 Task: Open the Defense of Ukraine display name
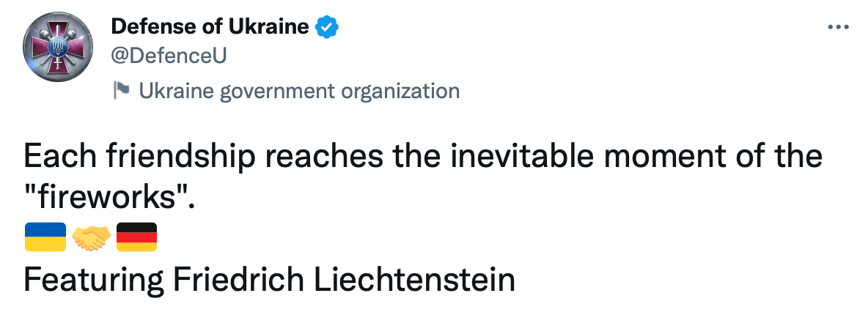(210, 26)
